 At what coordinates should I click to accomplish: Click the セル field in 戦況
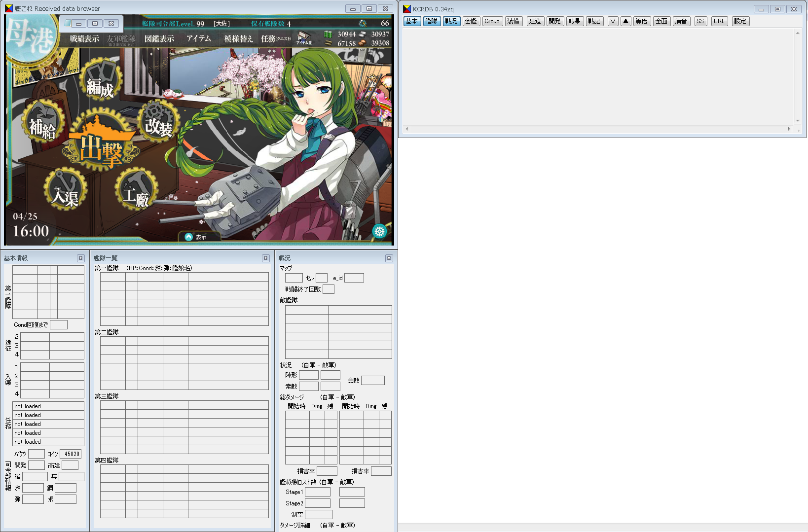click(322, 278)
